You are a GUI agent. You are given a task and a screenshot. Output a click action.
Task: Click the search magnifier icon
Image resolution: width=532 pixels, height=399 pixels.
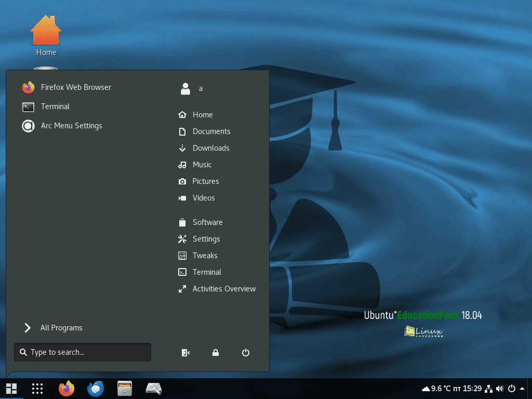pyautogui.click(x=23, y=352)
